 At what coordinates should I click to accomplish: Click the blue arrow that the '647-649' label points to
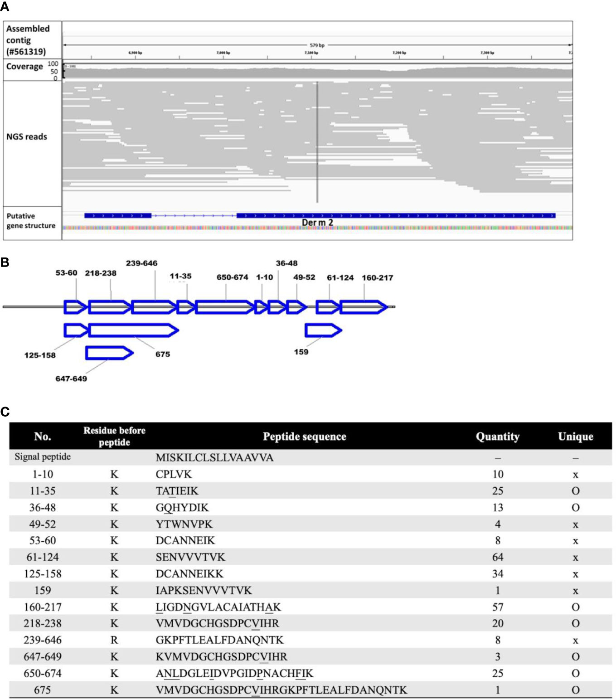pos(109,353)
